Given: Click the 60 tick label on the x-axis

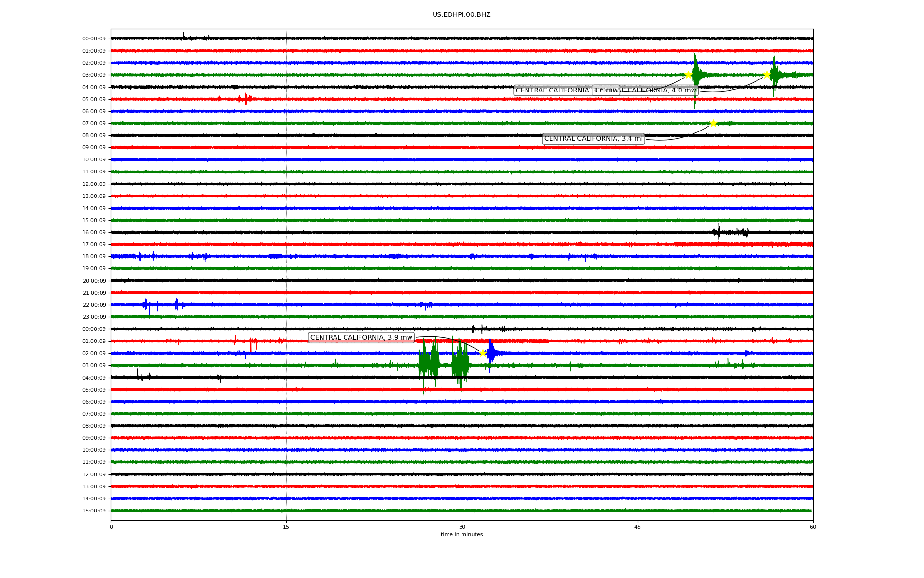Looking at the screenshot, I should [812, 527].
